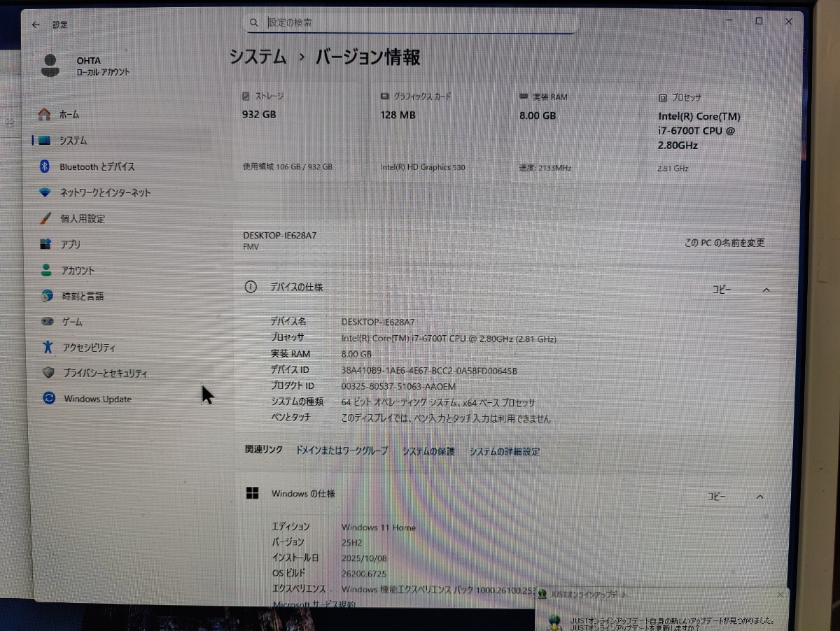Click the magnifier icon in search box
The image size is (840, 631).
[255, 23]
